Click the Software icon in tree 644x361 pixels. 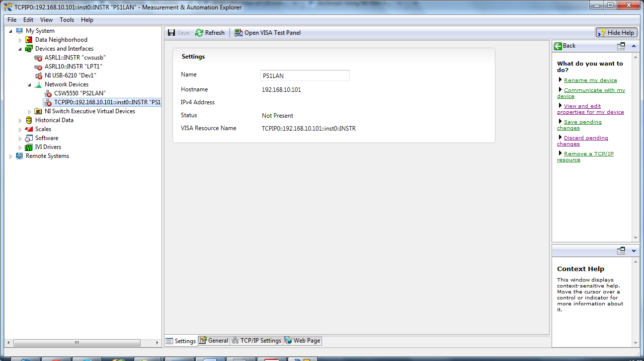29,138
